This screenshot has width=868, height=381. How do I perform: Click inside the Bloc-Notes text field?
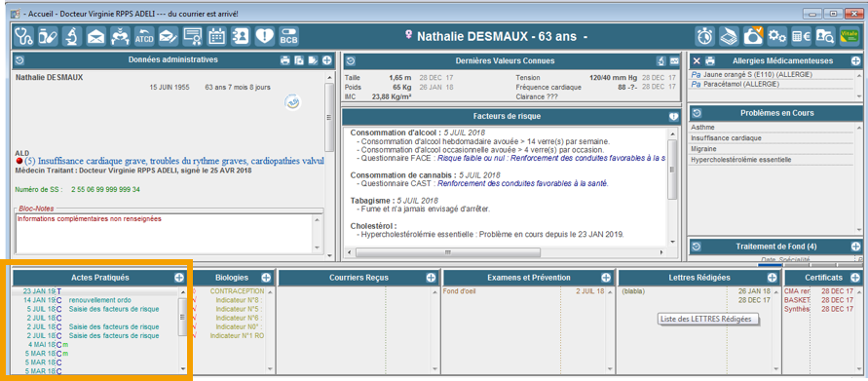[164, 233]
